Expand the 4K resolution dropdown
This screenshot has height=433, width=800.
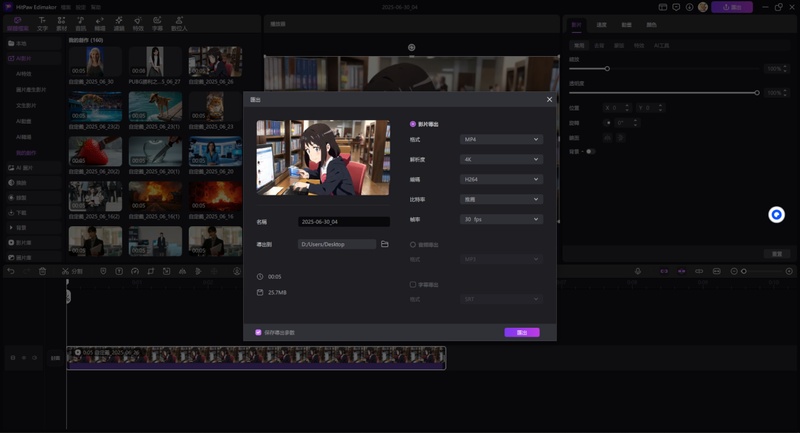point(501,159)
